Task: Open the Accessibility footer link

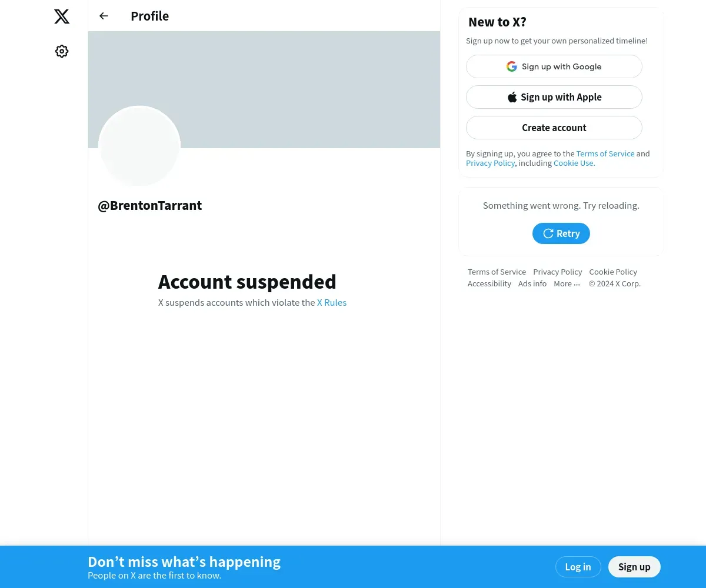Action: pos(489,283)
